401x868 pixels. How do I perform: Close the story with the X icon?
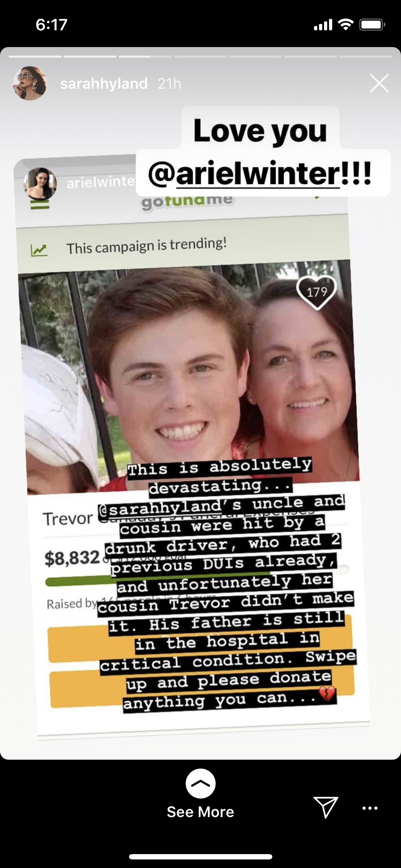(379, 83)
